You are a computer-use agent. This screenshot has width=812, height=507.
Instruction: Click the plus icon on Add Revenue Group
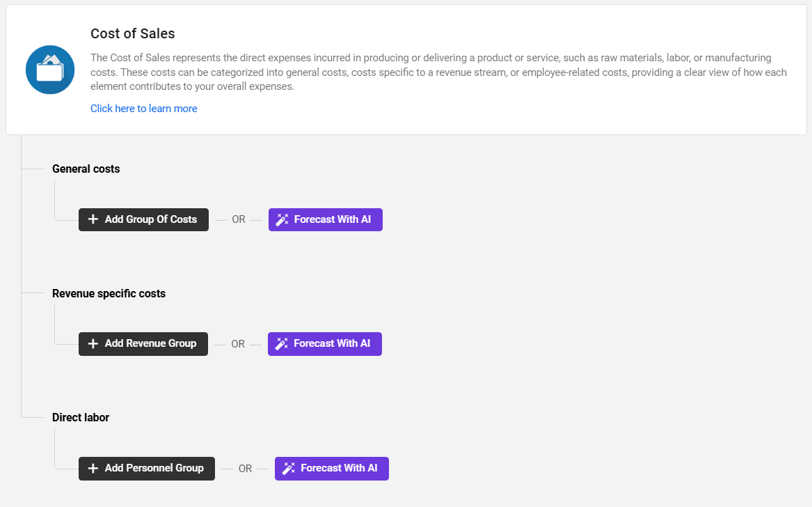point(93,344)
